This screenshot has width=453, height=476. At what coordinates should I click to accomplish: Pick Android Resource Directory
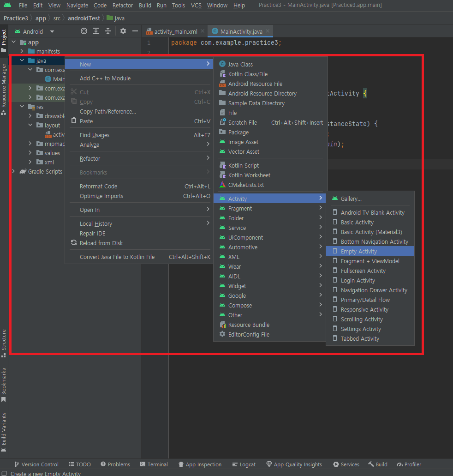pyautogui.click(x=270, y=94)
